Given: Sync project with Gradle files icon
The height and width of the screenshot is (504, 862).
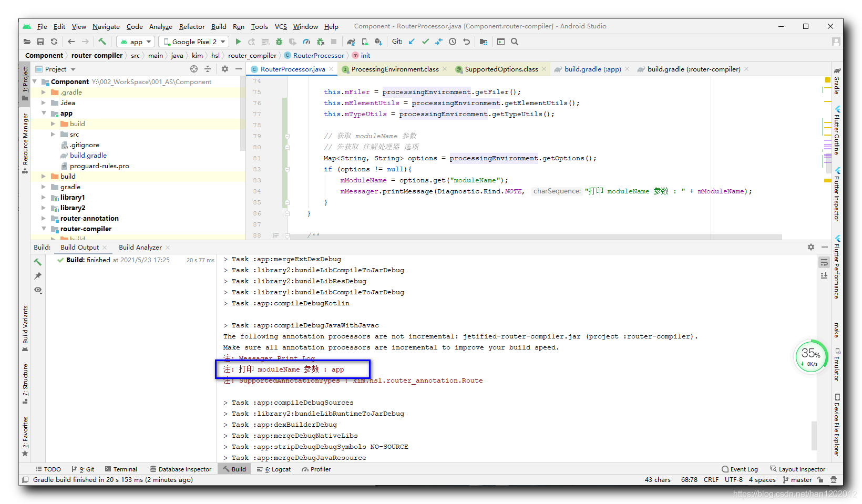Looking at the screenshot, I should pyautogui.click(x=351, y=42).
